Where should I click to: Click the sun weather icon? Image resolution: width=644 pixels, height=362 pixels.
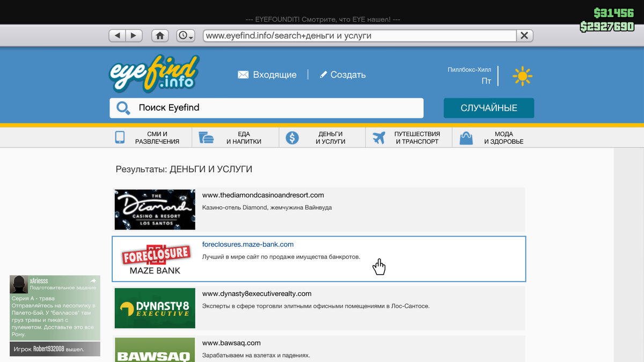[522, 76]
